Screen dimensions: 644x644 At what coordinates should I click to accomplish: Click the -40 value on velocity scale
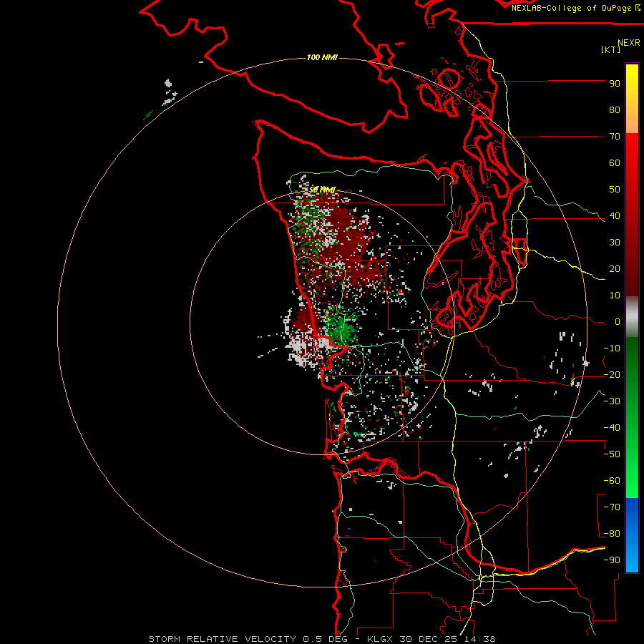(x=612, y=428)
